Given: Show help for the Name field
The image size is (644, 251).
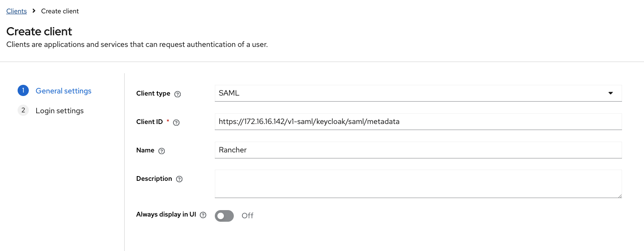Looking at the screenshot, I should 162,151.
